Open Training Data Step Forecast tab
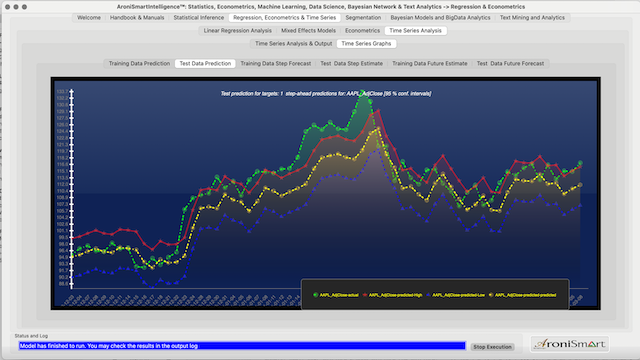 [x=276, y=64]
